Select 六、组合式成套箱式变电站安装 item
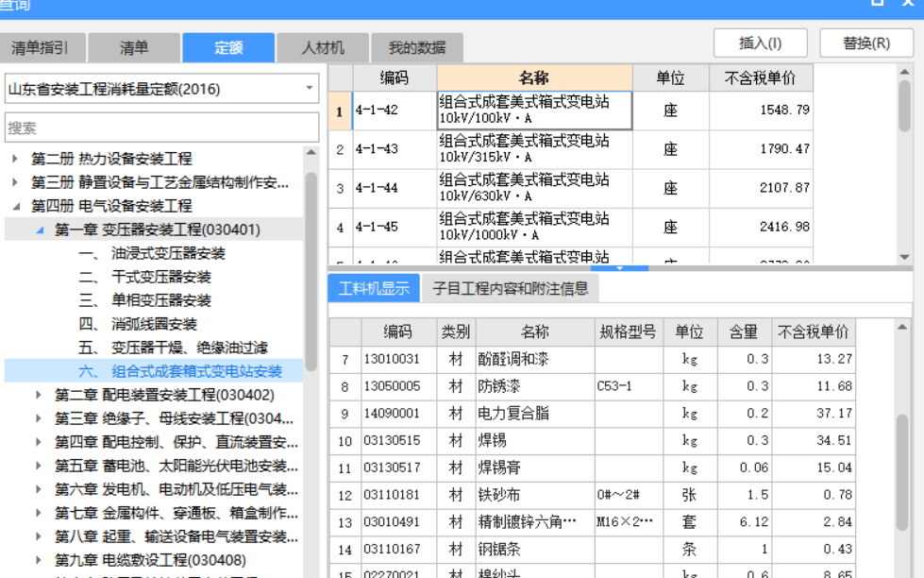The width and height of the screenshot is (924, 578). pyautogui.click(x=180, y=371)
